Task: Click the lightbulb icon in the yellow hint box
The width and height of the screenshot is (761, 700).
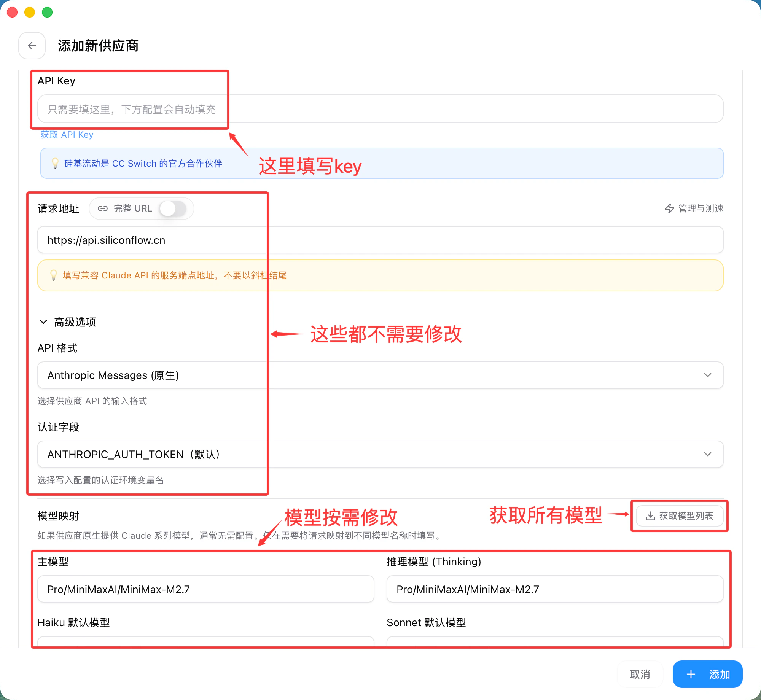Action: (54, 275)
